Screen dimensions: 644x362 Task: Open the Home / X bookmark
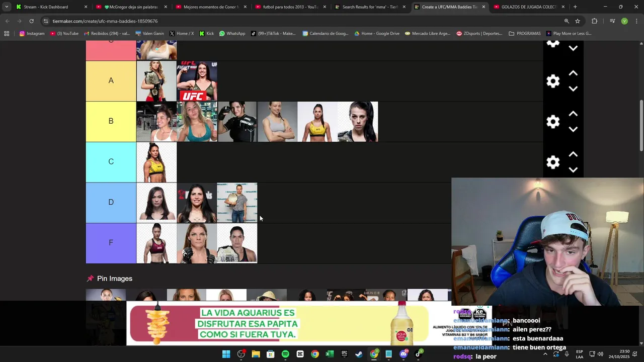click(x=182, y=34)
